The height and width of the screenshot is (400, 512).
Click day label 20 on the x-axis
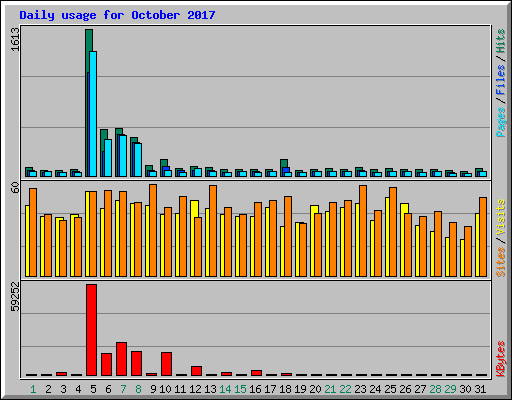[315, 389]
